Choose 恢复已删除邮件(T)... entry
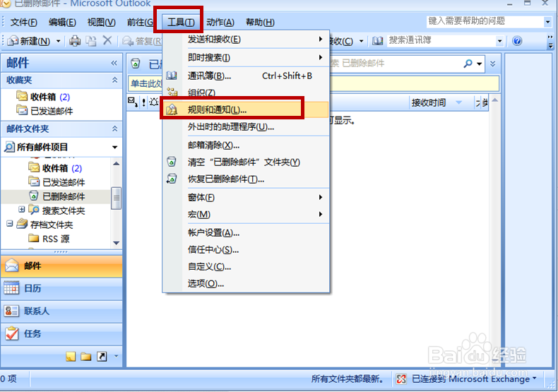 point(246,179)
